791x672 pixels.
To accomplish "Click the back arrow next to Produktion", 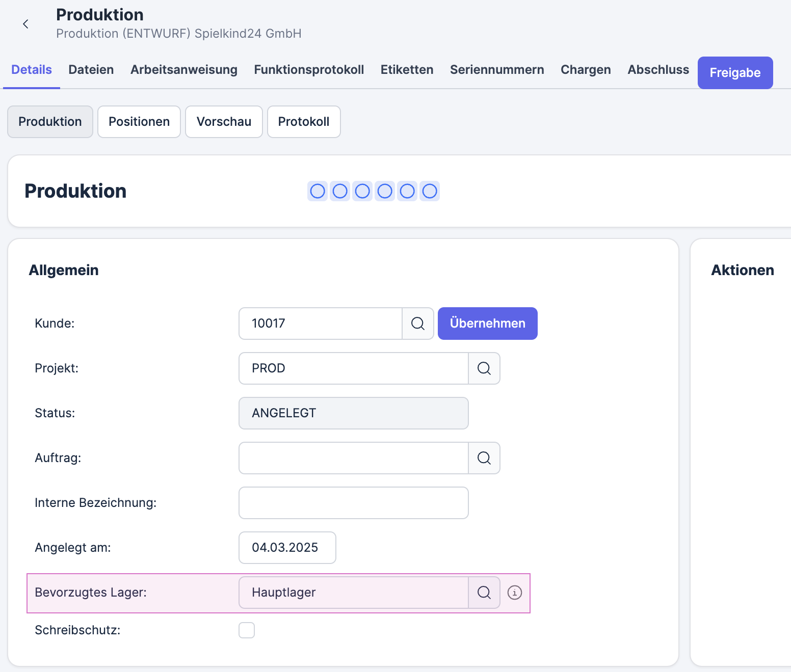I will pyautogui.click(x=25, y=24).
